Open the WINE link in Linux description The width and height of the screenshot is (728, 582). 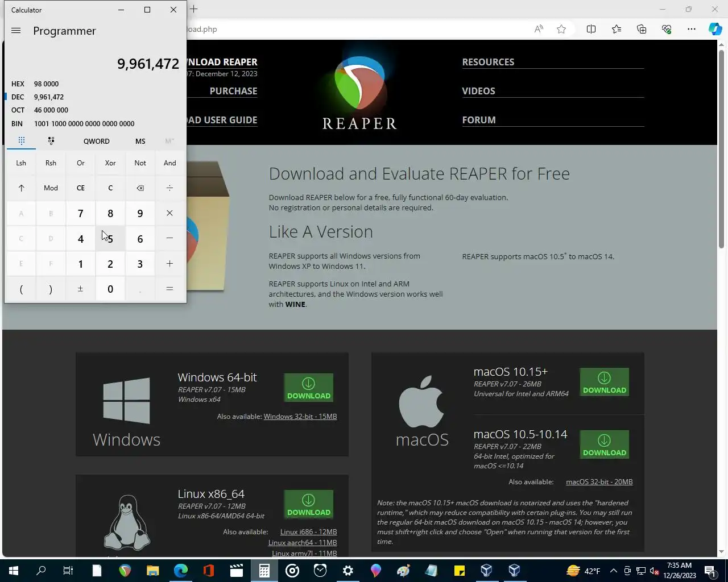[x=295, y=304]
